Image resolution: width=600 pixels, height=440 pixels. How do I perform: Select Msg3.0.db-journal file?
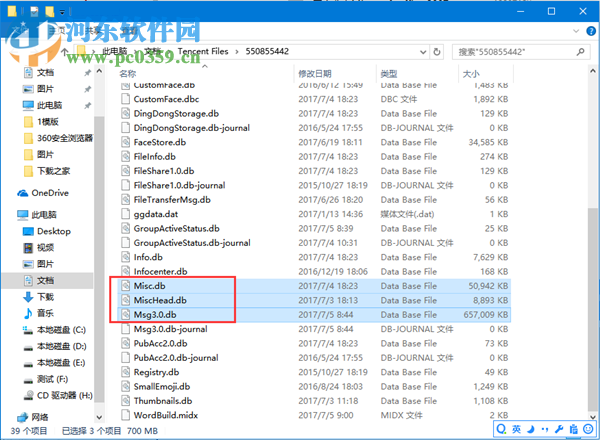(x=170, y=329)
